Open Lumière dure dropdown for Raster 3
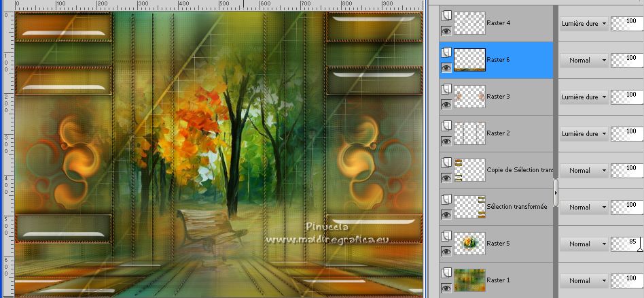This screenshot has width=644, height=298. (x=584, y=97)
